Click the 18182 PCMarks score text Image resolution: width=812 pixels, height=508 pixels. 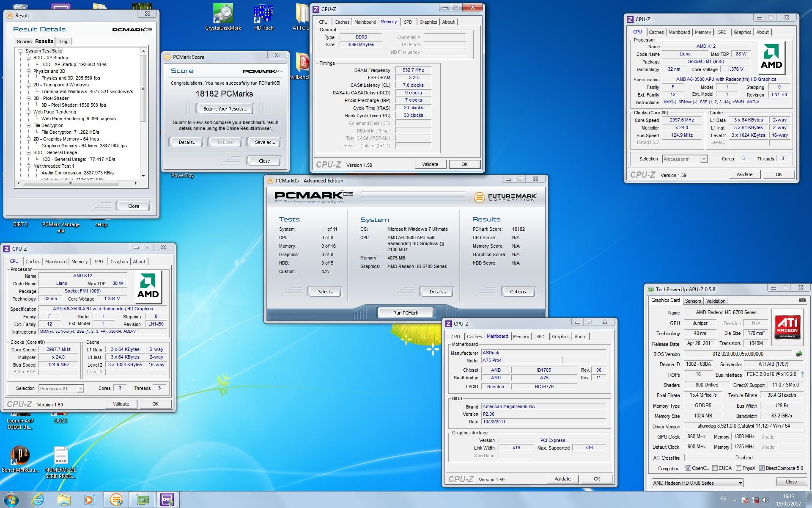pyautogui.click(x=224, y=94)
